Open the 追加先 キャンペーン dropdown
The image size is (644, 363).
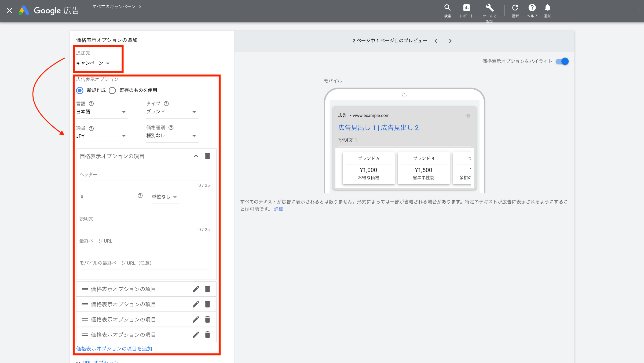pyautogui.click(x=93, y=63)
